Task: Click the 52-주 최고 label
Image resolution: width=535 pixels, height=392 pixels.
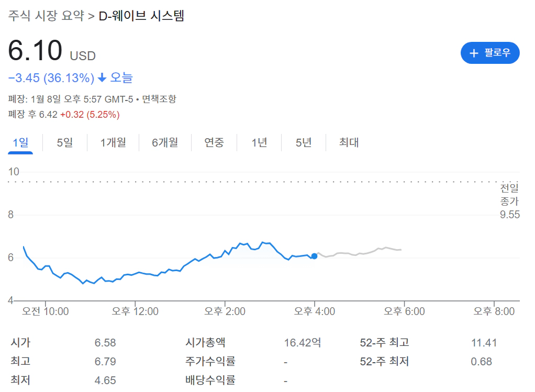Action: pos(385,342)
